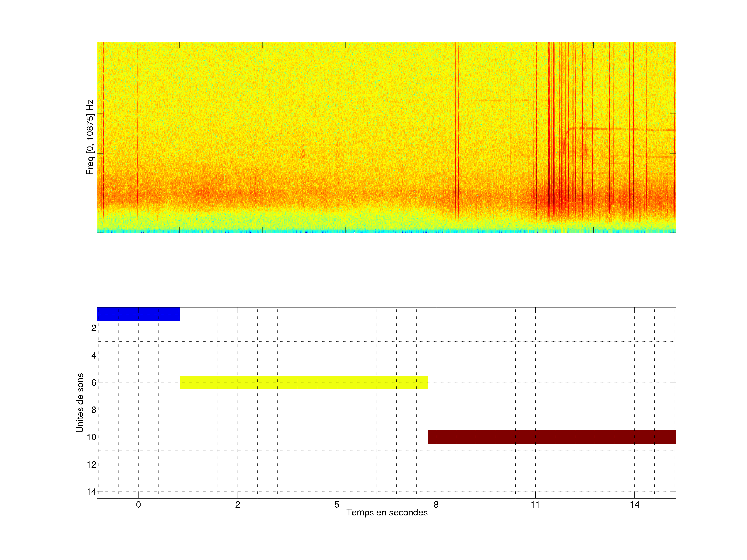Click the y-axis tick label 2
747x560 pixels.
click(94, 328)
